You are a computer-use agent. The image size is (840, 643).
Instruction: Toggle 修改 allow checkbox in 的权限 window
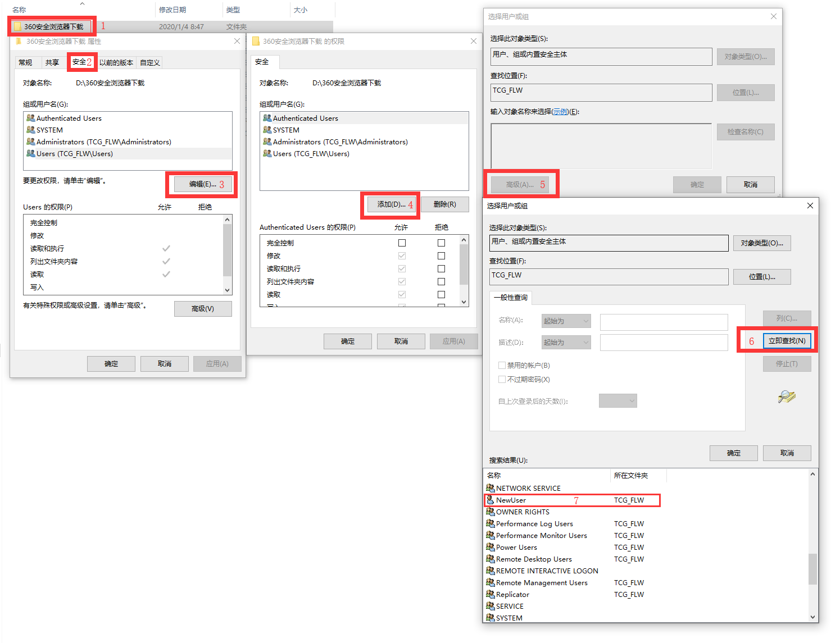tap(402, 256)
